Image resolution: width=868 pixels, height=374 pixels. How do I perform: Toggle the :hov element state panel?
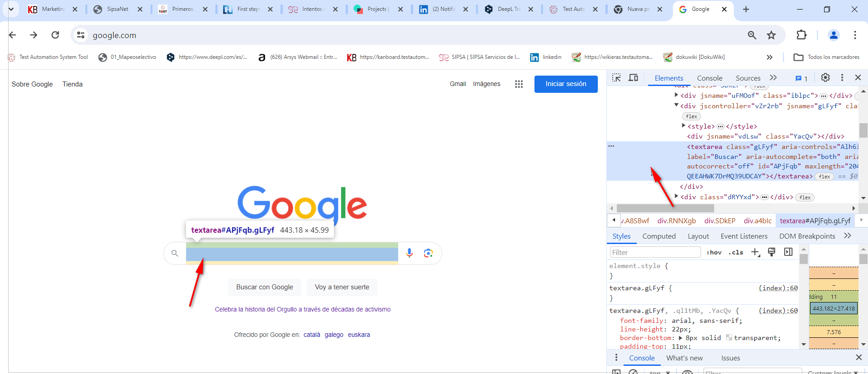714,252
